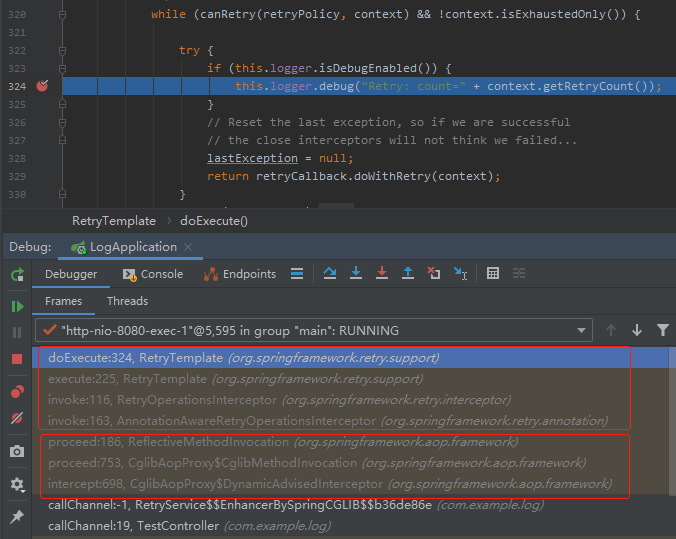
Task: Take a thread dump with camera icon
Action: point(17,451)
